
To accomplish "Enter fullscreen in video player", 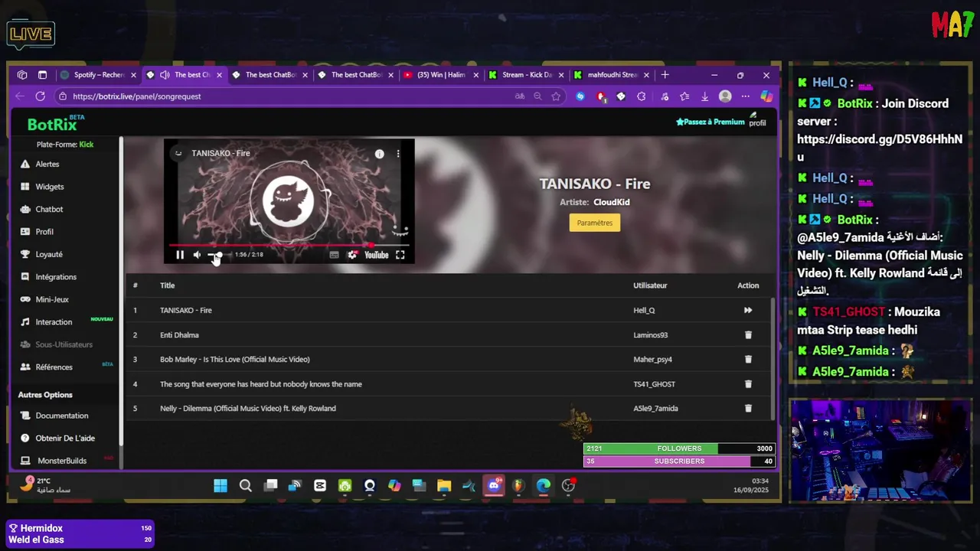I will (400, 255).
